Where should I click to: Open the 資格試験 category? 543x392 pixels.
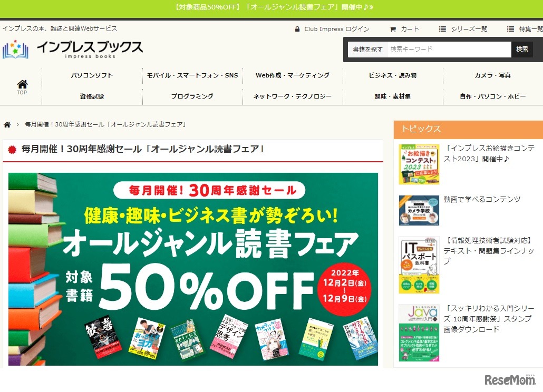coord(92,96)
